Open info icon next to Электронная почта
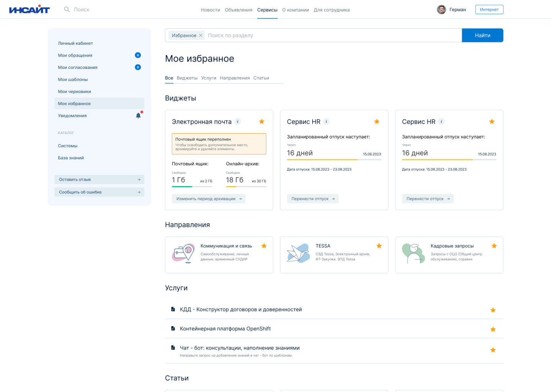The height and width of the screenshot is (392, 551). pos(238,122)
